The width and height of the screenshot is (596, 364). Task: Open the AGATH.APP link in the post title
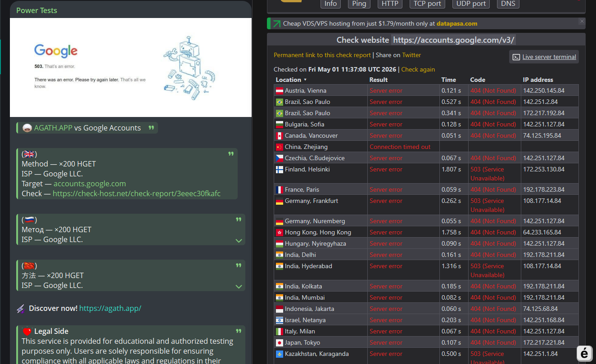[x=53, y=128]
